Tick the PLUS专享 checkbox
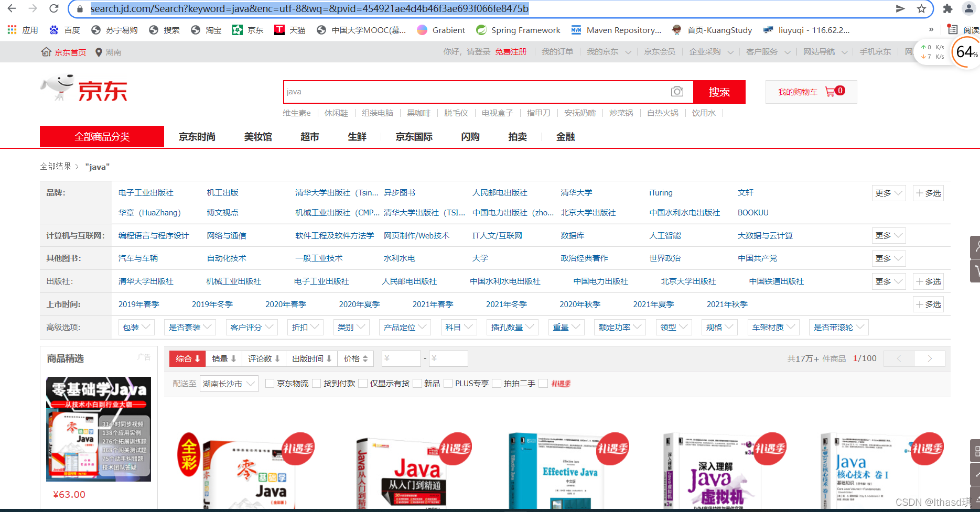This screenshot has height=512, width=980. coord(448,384)
